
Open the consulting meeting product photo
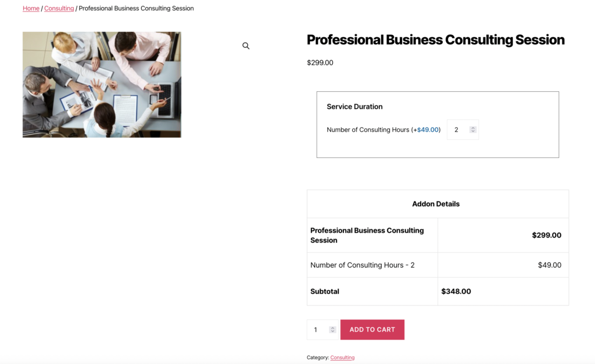(x=102, y=85)
